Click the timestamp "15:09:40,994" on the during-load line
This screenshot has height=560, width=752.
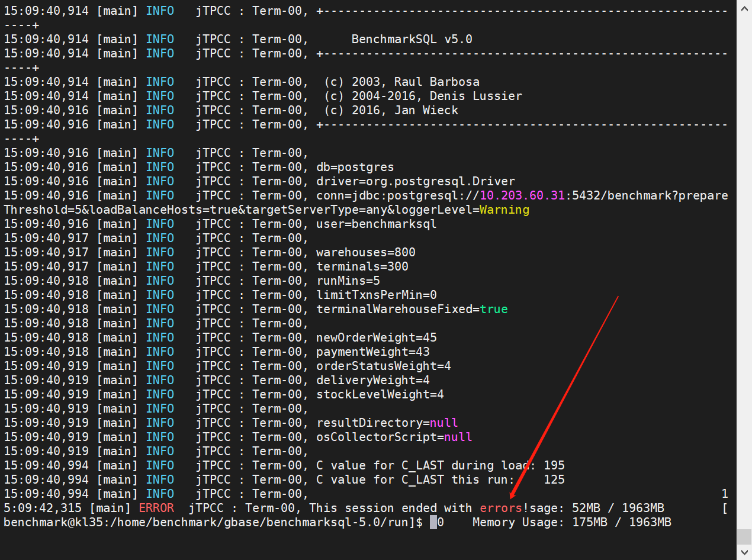pyautogui.click(x=46, y=465)
